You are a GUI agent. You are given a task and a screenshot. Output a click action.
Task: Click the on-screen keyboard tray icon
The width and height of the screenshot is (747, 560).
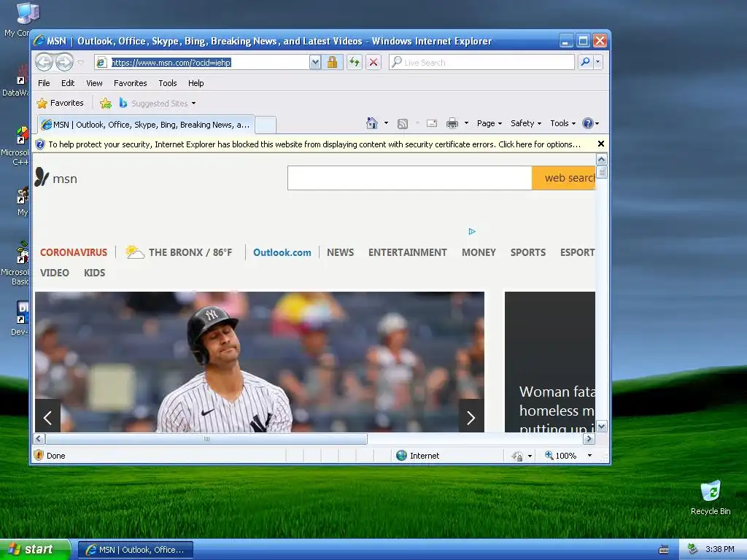click(x=664, y=550)
